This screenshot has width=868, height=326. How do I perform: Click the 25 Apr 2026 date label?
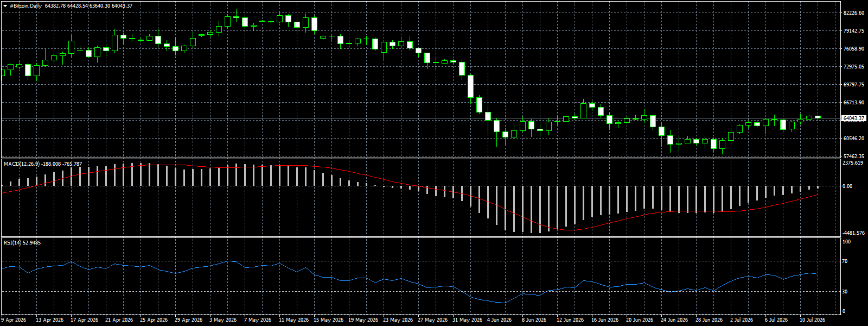point(154,320)
